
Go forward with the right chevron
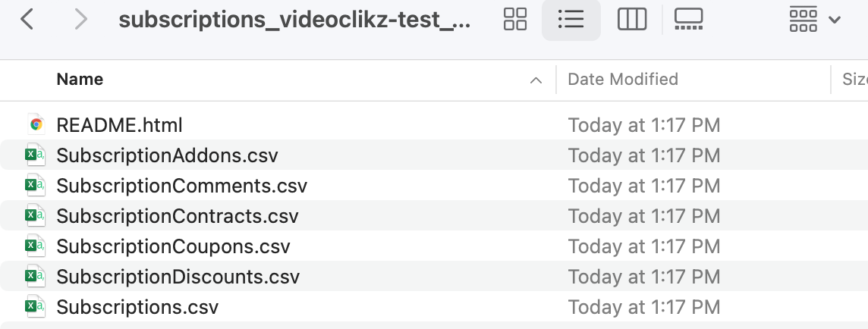(x=81, y=20)
